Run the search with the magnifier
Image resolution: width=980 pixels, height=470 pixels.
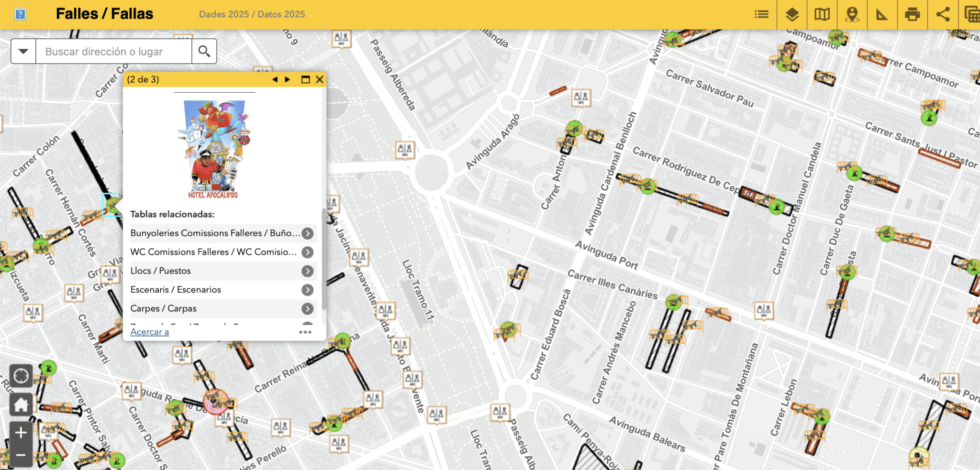click(204, 51)
